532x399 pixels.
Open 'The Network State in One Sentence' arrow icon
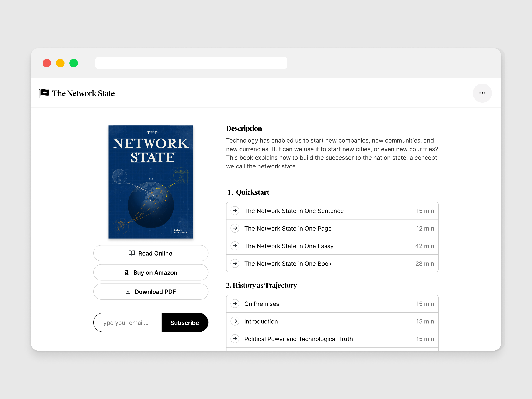click(235, 211)
